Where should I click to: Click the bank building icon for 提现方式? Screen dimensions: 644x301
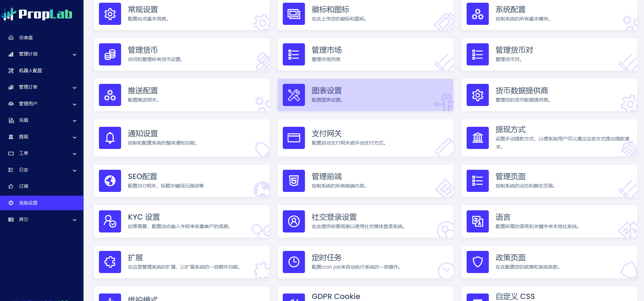[x=478, y=138]
